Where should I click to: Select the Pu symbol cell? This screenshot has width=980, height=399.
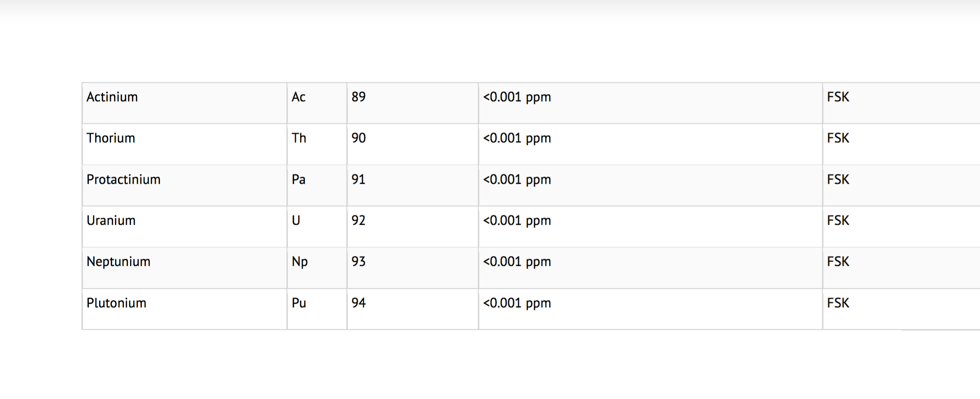point(299,303)
